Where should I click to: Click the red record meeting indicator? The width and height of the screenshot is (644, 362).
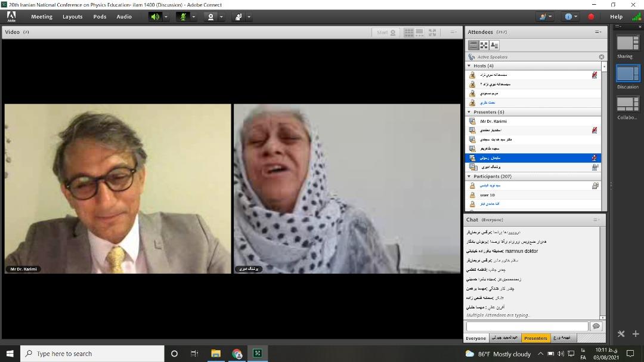tap(591, 17)
